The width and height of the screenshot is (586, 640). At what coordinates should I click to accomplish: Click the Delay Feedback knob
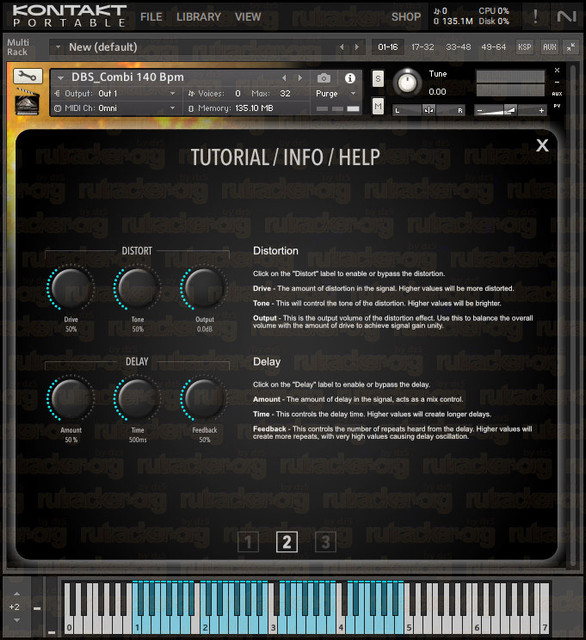[204, 398]
